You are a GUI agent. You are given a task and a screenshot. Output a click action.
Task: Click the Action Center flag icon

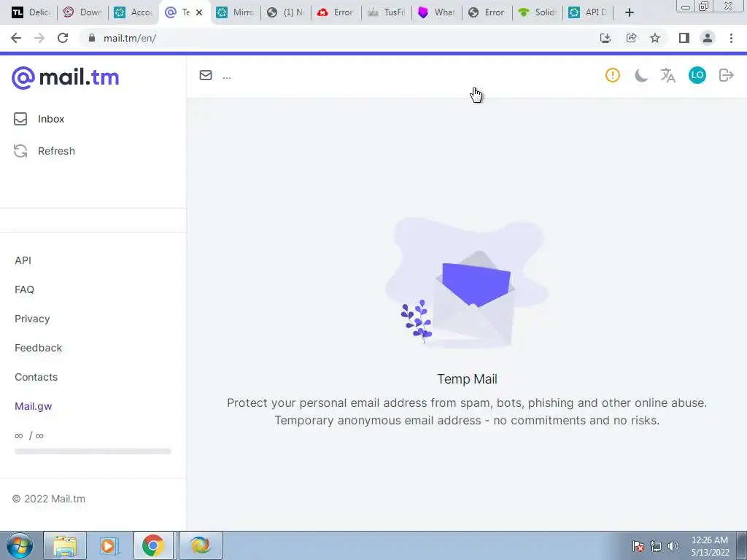coord(638,546)
